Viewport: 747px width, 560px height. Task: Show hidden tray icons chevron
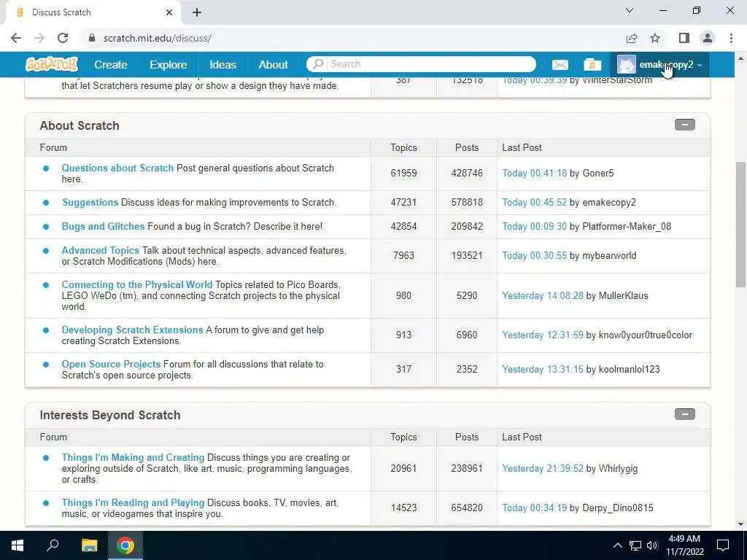[x=617, y=545]
